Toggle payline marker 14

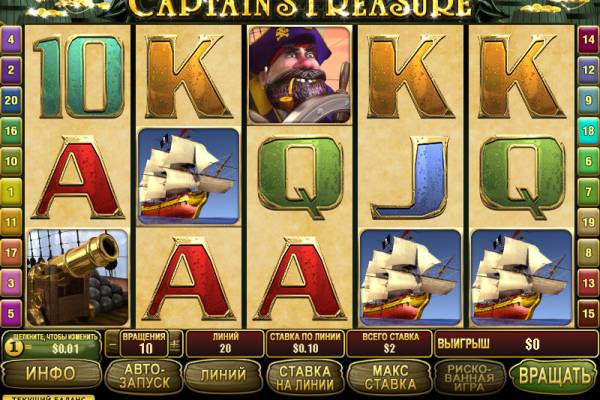tap(588, 39)
